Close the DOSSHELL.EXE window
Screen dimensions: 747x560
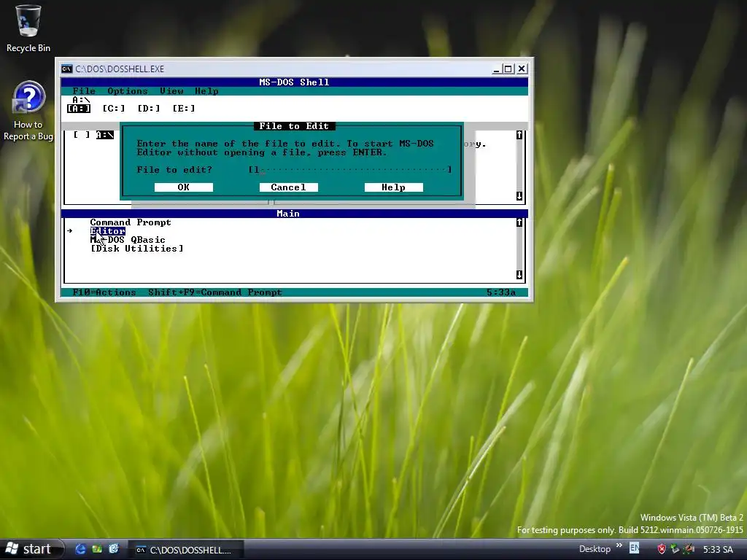point(522,69)
